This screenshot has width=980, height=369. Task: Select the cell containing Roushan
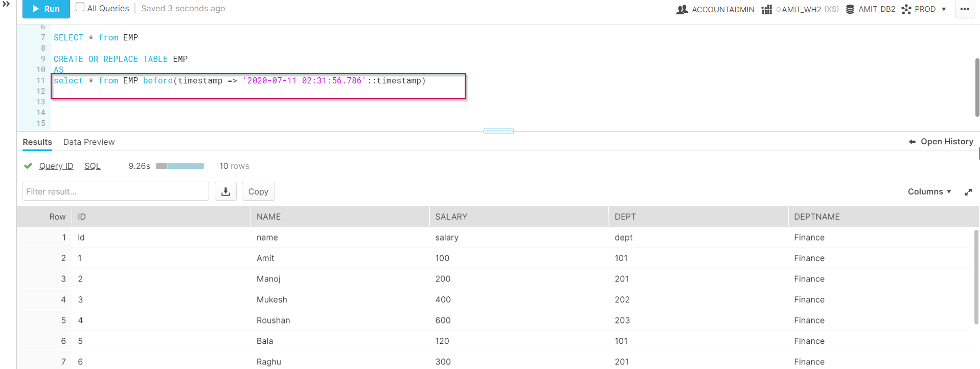pyautogui.click(x=340, y=320)
